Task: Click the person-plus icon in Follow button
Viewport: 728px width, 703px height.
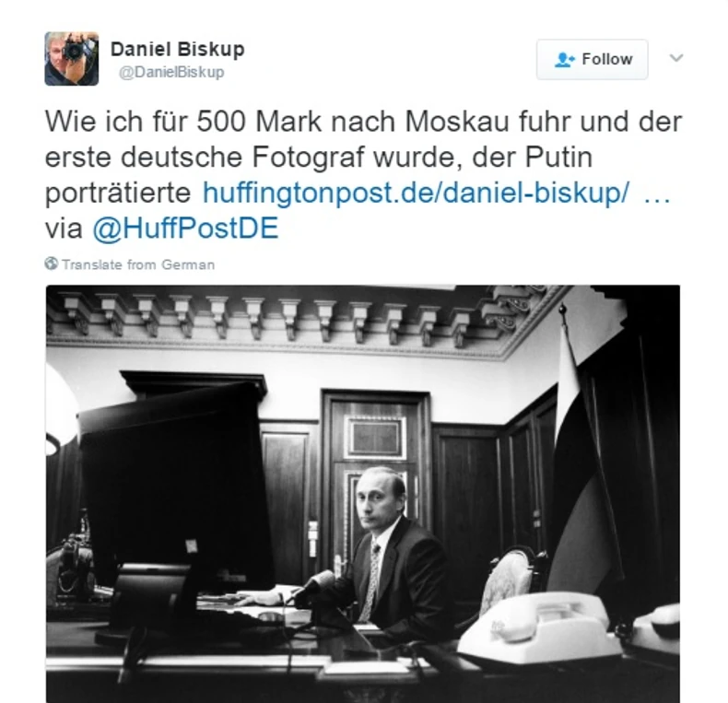Action: pos(564,60)
